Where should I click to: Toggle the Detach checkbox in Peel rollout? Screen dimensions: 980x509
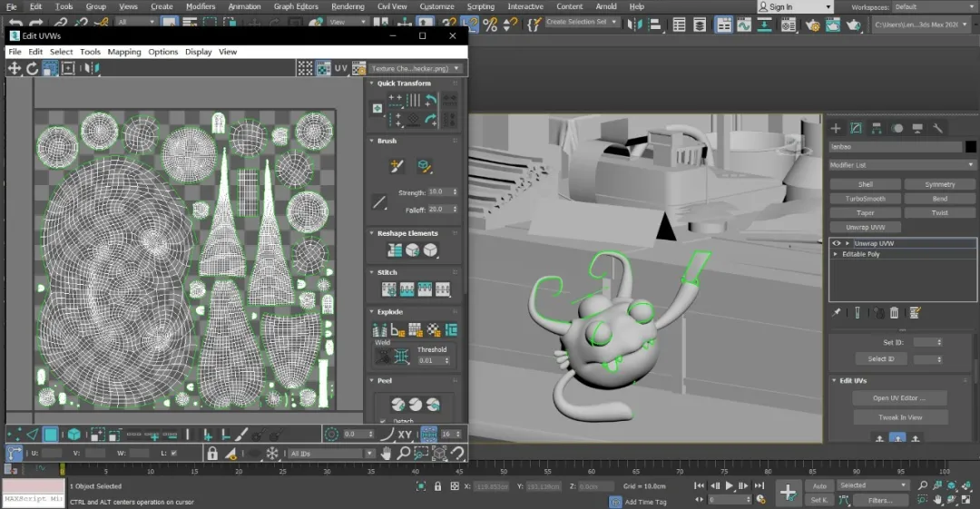[x=382, y=421]
